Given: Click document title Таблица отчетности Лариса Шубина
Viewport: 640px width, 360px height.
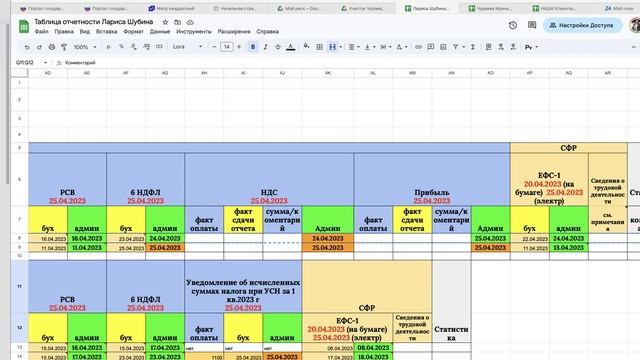Looking at the screenshot, I should pos(94,22).
